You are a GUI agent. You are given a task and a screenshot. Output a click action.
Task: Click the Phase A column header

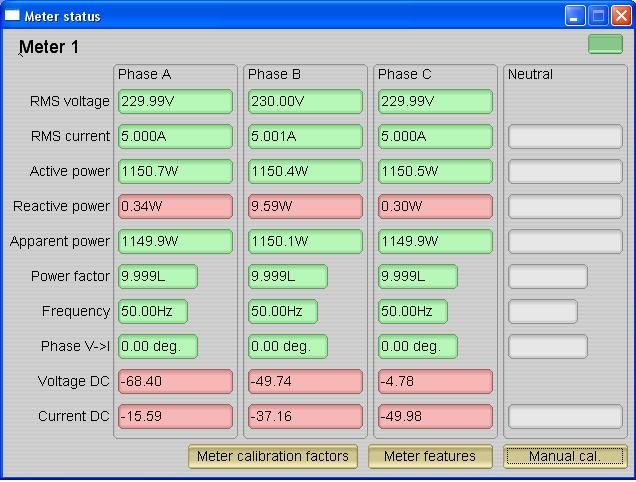pos(144,74)
